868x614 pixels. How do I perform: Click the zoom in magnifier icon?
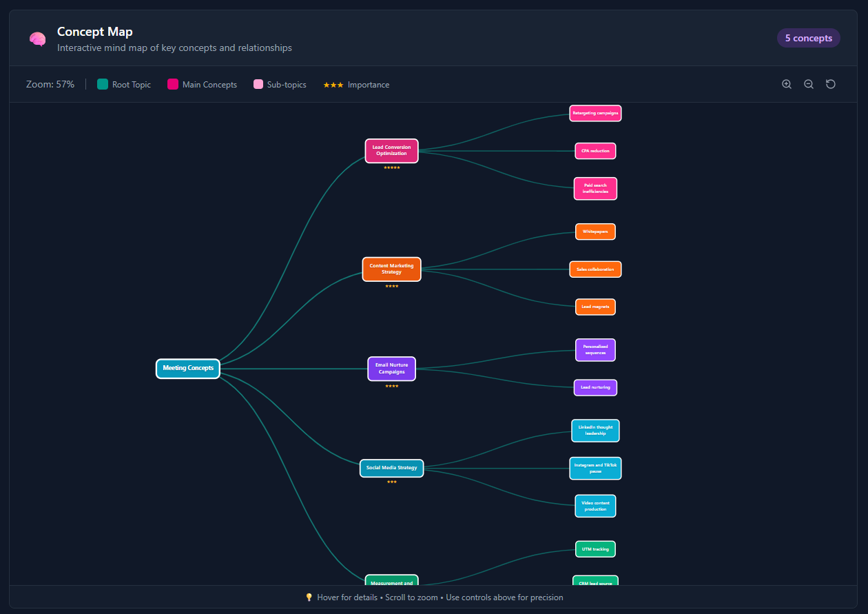[786, 83]
